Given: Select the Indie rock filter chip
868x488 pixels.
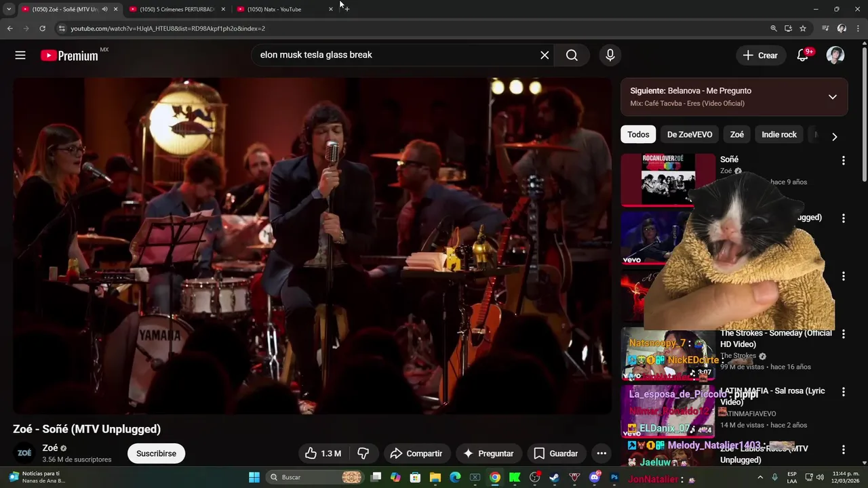Looking at the screenshot, I should 779,134.
